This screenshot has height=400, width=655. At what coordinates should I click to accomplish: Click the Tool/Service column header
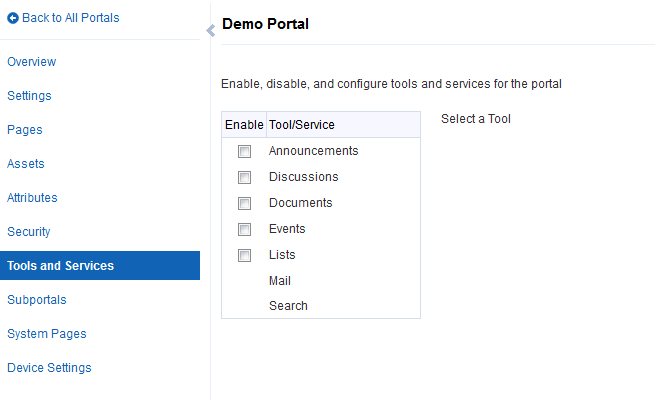pos(343,124)
